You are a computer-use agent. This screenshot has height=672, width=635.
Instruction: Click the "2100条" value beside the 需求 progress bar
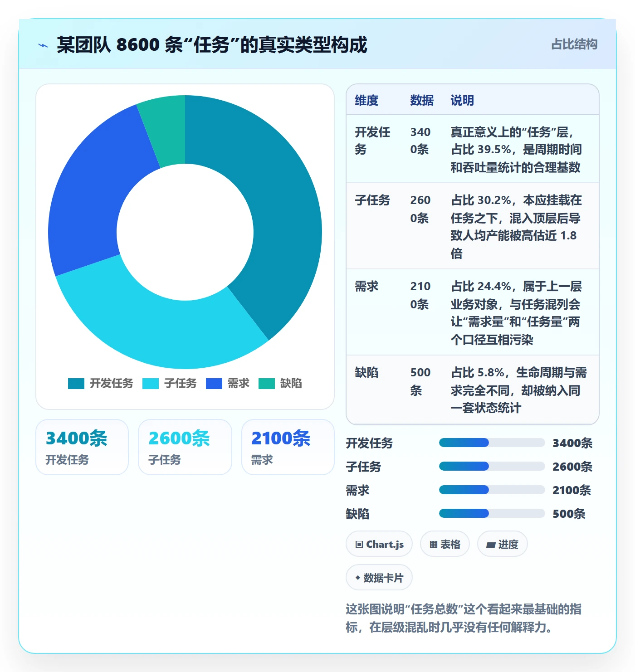click(x=571, y=490)
